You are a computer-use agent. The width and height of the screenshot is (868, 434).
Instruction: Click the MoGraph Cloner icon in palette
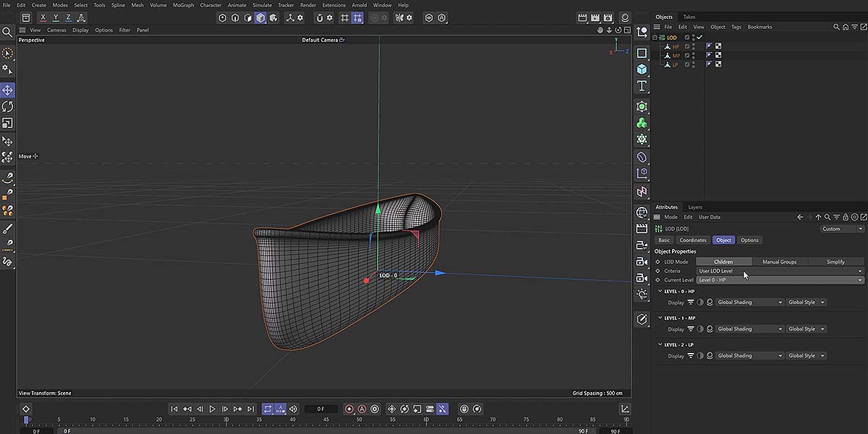[x=642, y=140]
